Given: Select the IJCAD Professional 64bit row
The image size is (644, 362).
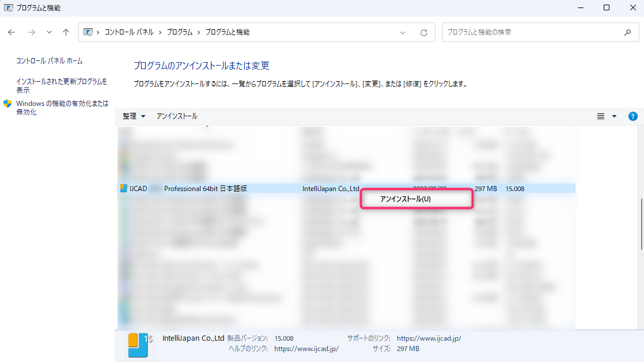Looking at the screenshot, I should coord(347,188).
